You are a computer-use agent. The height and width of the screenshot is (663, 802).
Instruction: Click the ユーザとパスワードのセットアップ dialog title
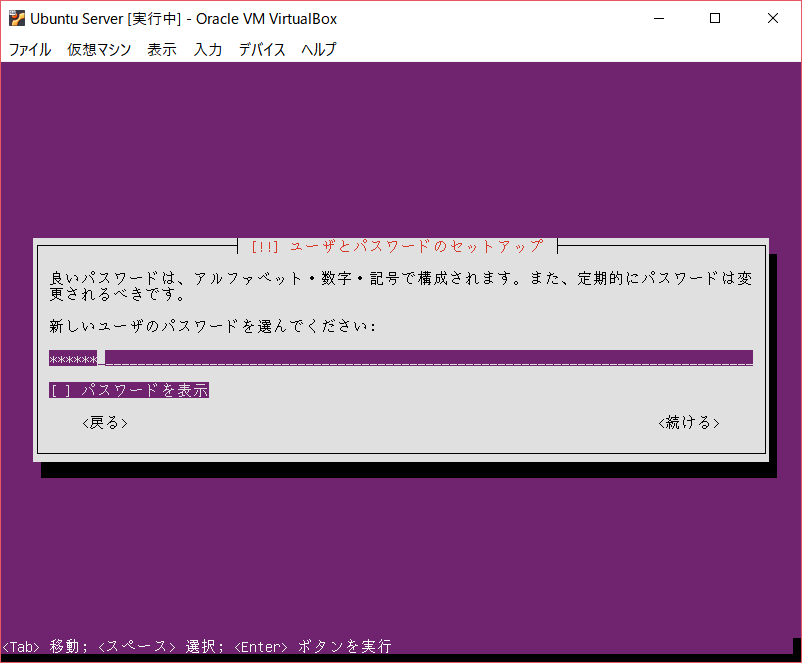point(395,244)
